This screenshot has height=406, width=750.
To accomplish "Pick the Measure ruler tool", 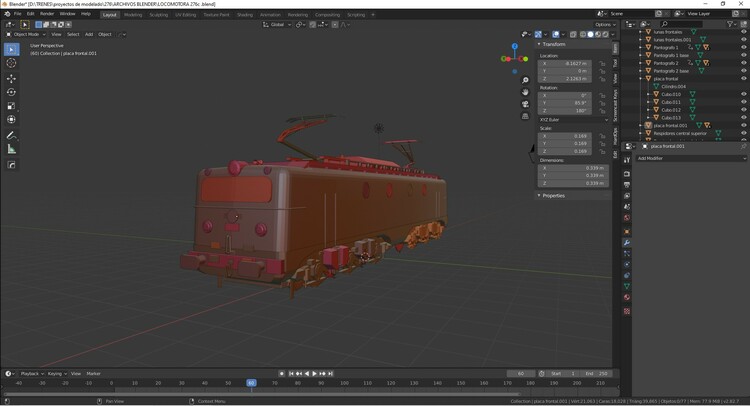I will coord(12,149).
